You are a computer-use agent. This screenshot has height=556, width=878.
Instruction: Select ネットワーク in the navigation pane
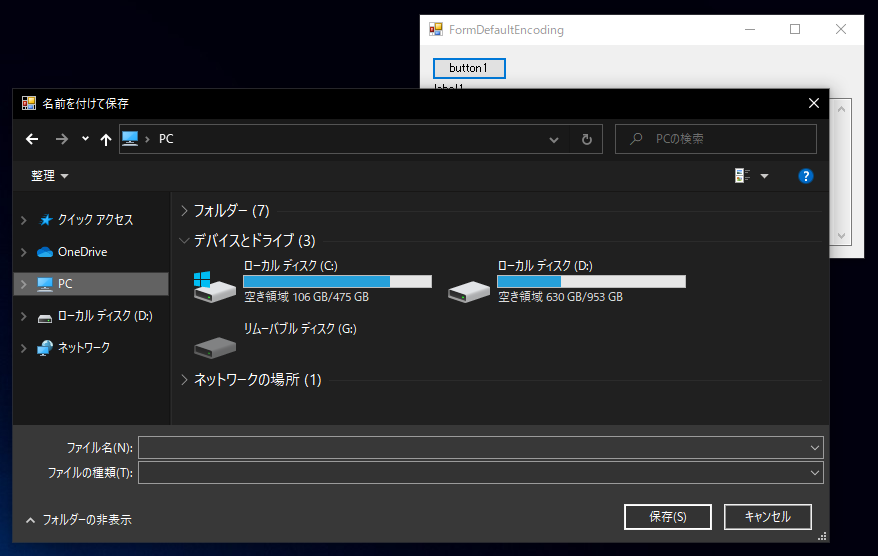pos(83,348)
